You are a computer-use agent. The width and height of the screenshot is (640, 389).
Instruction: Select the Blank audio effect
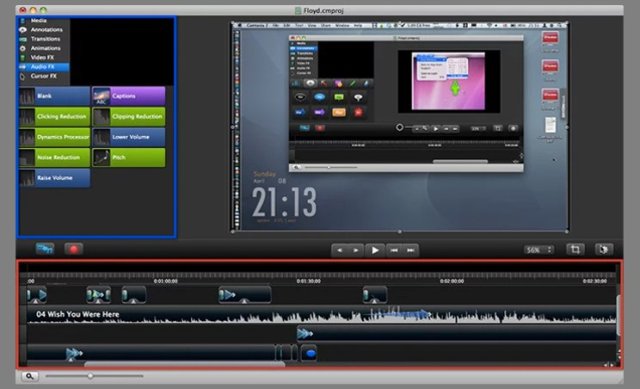[54, 96]
